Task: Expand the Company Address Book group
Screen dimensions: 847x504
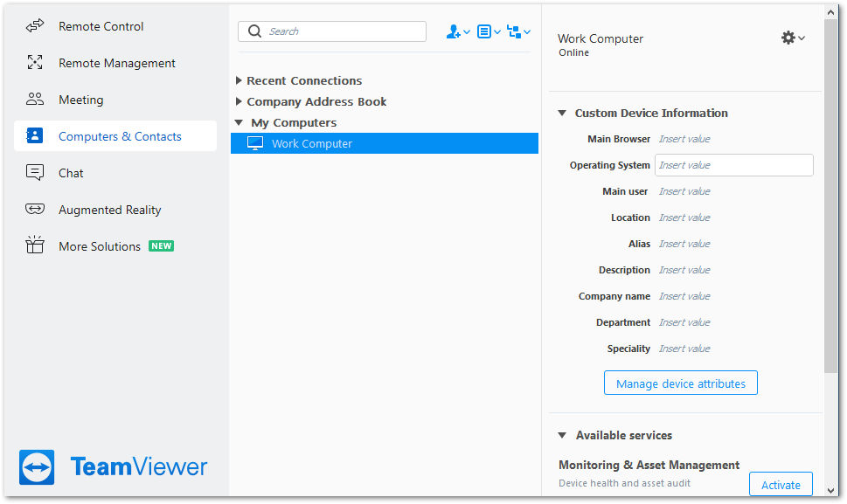Action: click(x=239, y=101)
